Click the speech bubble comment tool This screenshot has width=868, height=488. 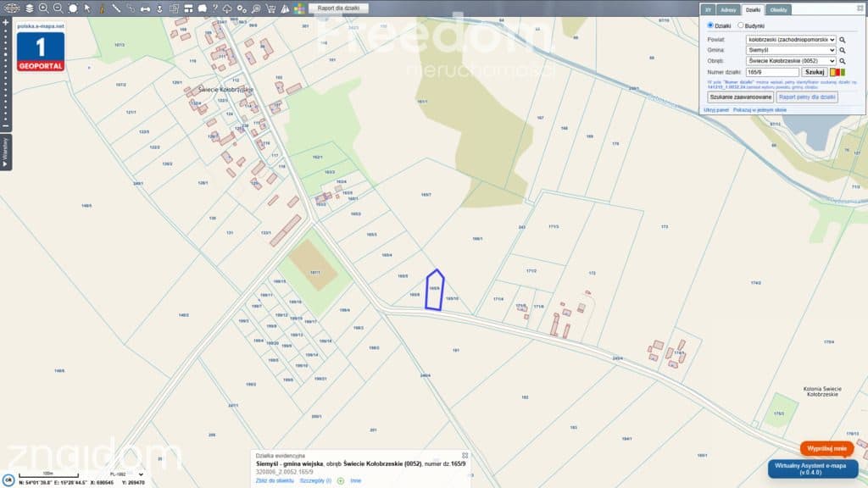pyautogui.click(x=203, y=8)
